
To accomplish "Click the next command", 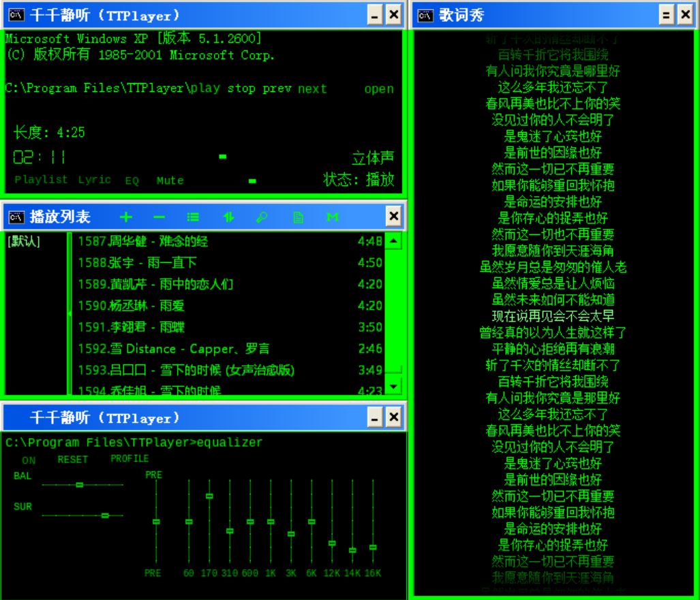I will (312, 89).
